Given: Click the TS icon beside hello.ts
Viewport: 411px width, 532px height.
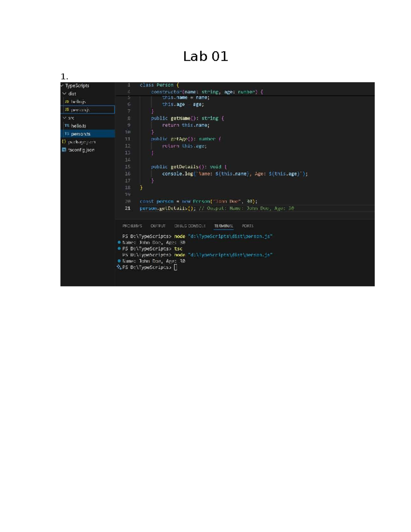Looking at the screenshot, I should [x=67, y=126].
